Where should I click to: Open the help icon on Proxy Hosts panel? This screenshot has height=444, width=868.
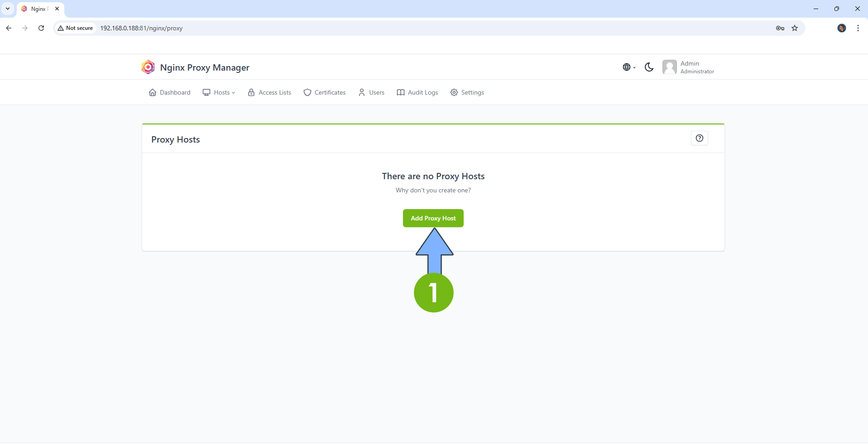pos(699,138)
